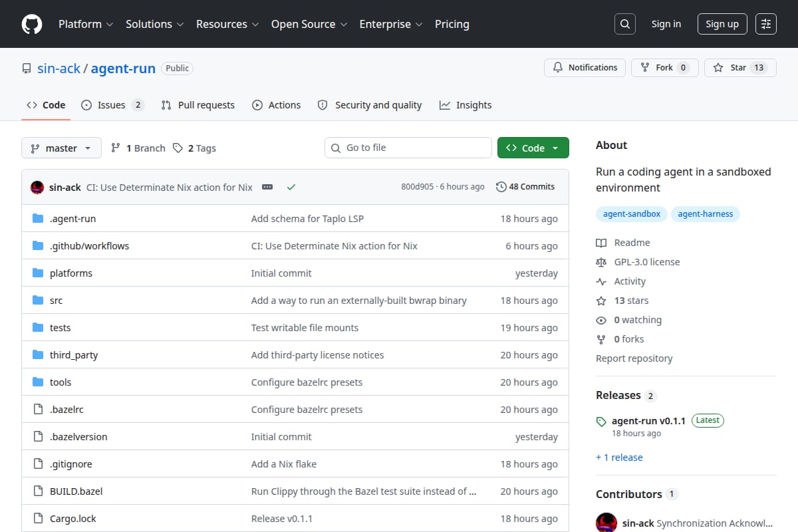The width and height of the screenshot is (798, 532).
Task: Switch to the Issues tab
Action: [x=112, y=105]
